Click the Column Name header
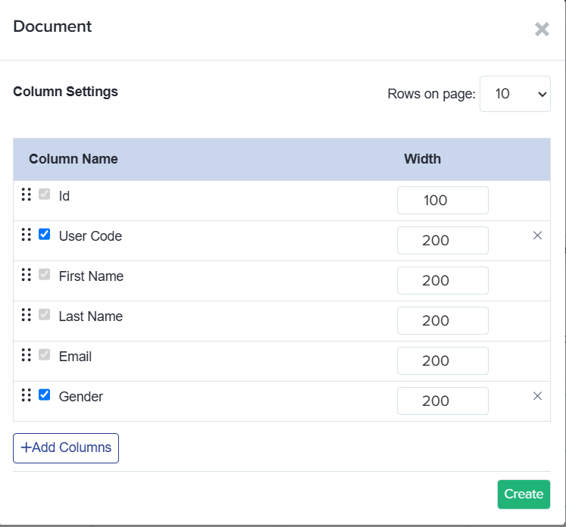Image resolution: width=566 pixels, height=527 pixels. tap(73, 159)
